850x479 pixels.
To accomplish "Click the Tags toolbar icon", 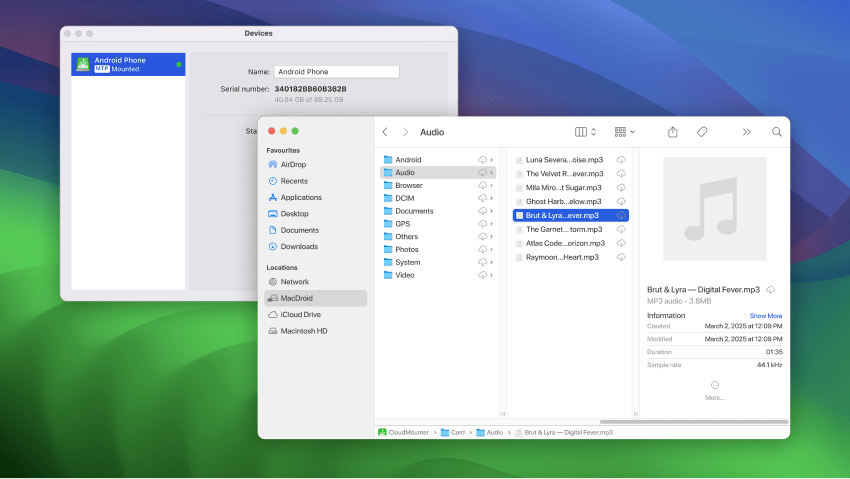I will click(x=702, y=132).
